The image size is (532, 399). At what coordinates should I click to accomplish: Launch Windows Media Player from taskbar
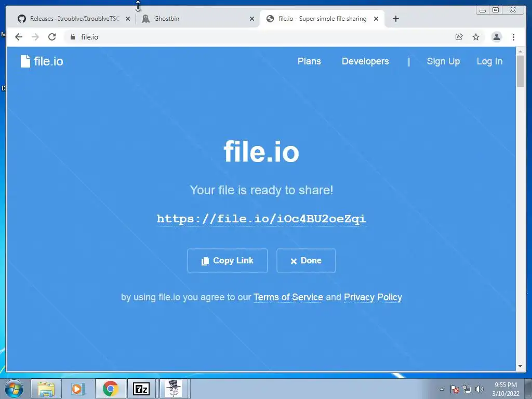[x=78, y=389]
